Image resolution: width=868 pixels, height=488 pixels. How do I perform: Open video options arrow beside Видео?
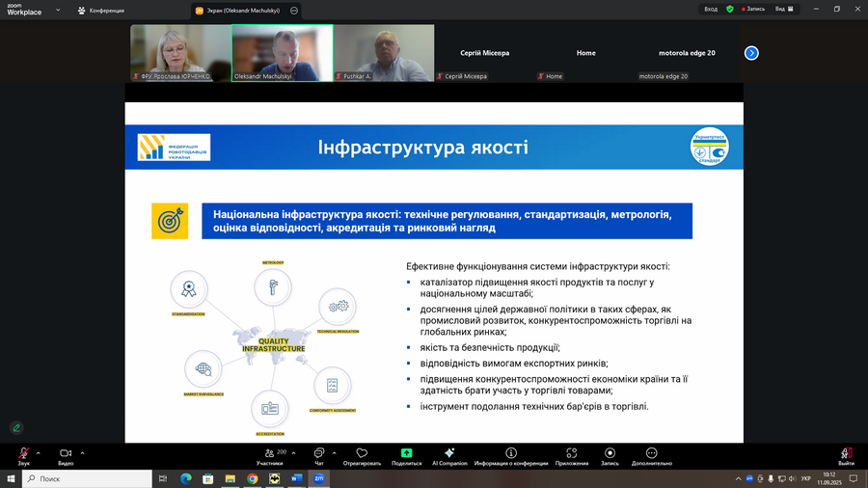point(83,453)
